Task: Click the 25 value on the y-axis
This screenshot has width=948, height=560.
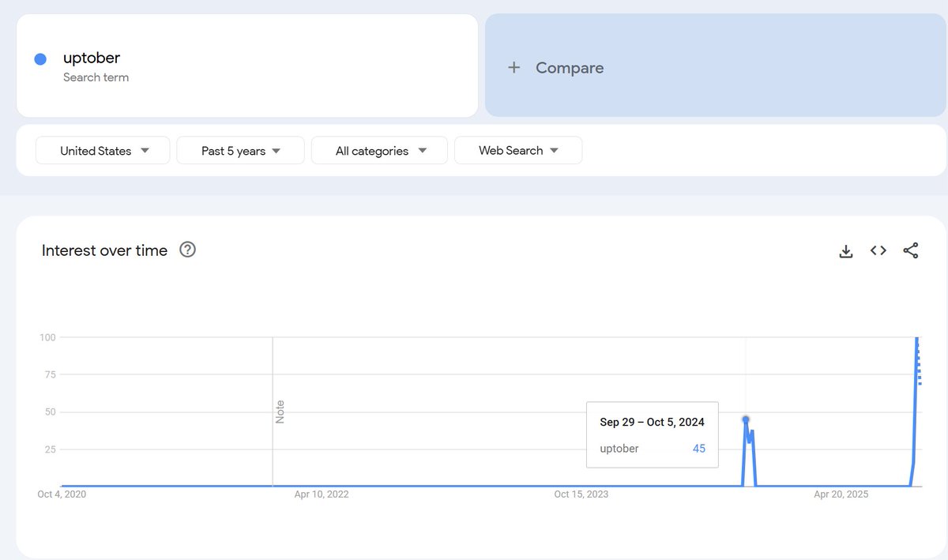Action: click(x=50, y=449)
